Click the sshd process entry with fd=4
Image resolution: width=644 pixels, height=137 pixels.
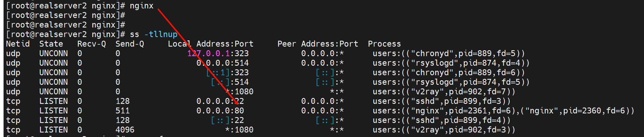click(x=442, y=120)
